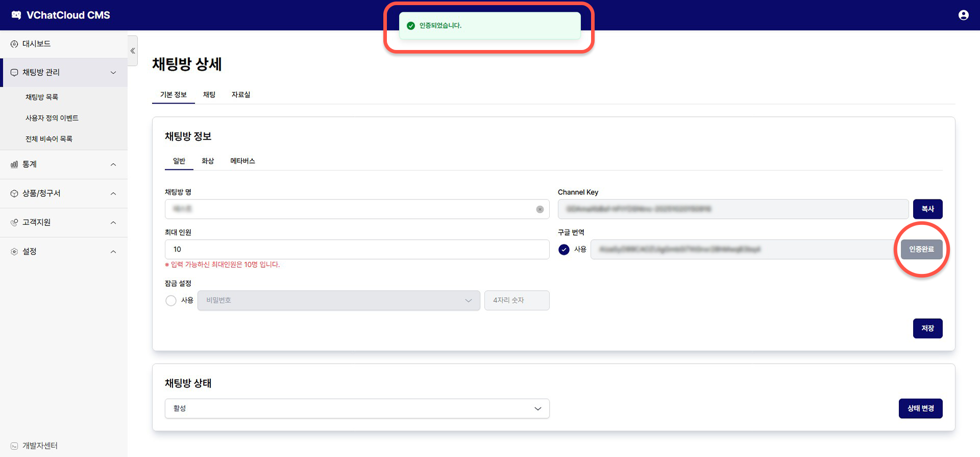Image resolution: width=980 pixels, height=457 pixels.
Task: Click the max participants input field
Action: point(357,249)
